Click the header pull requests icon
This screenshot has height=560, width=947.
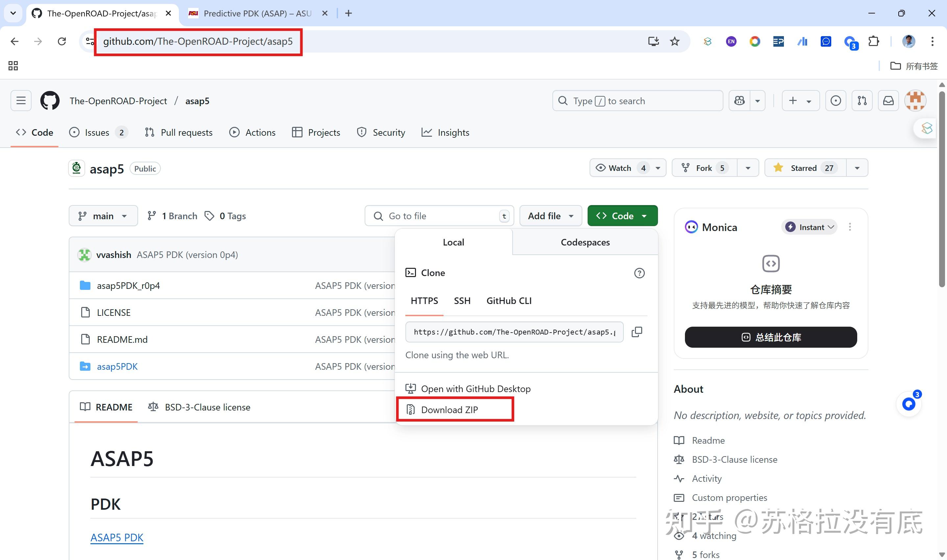click(x=862, y=101)
